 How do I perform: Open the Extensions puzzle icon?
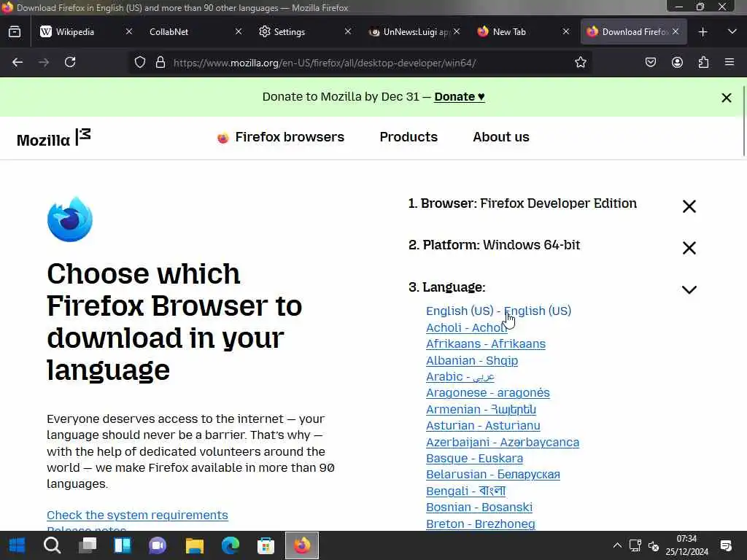pos(703,63)
